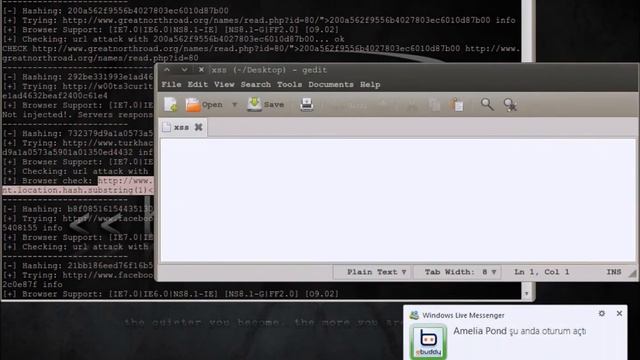Open a file with the Open button

[204, 105]
